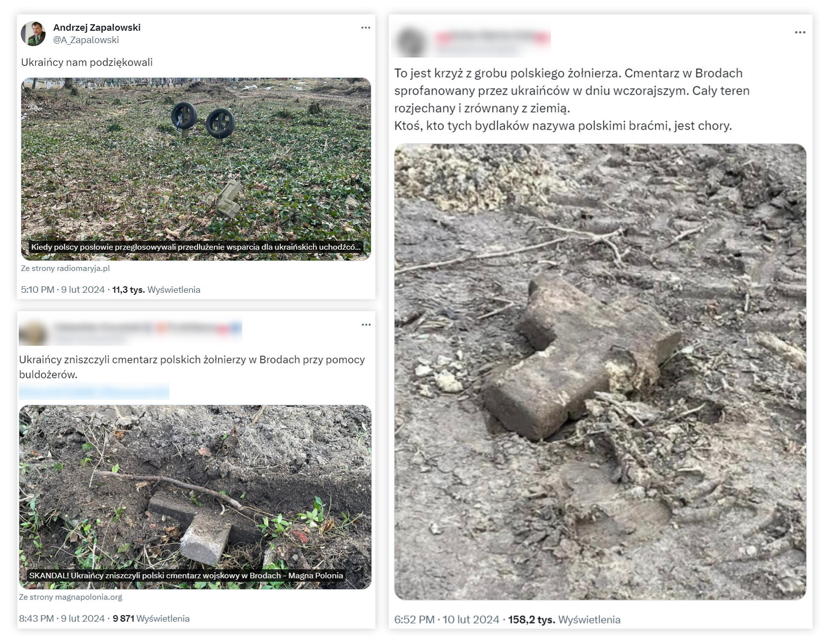This screenshot has height=644, width=828.
Task: Click the 8:43 PM · 9 lut 2024 timestamp
Action: click(x=62, y=619)
